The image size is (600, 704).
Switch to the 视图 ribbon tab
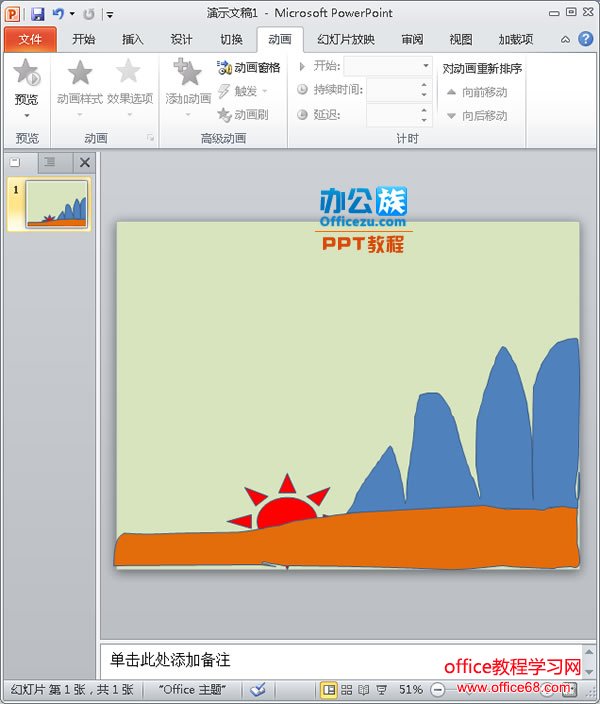coord(461,40)
